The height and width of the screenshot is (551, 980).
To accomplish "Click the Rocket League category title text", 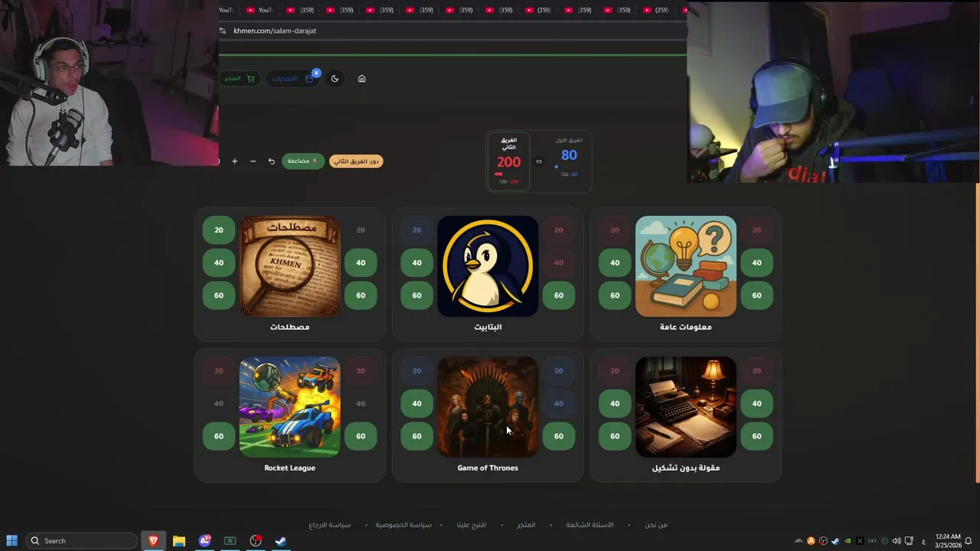I will coord(289,468).
